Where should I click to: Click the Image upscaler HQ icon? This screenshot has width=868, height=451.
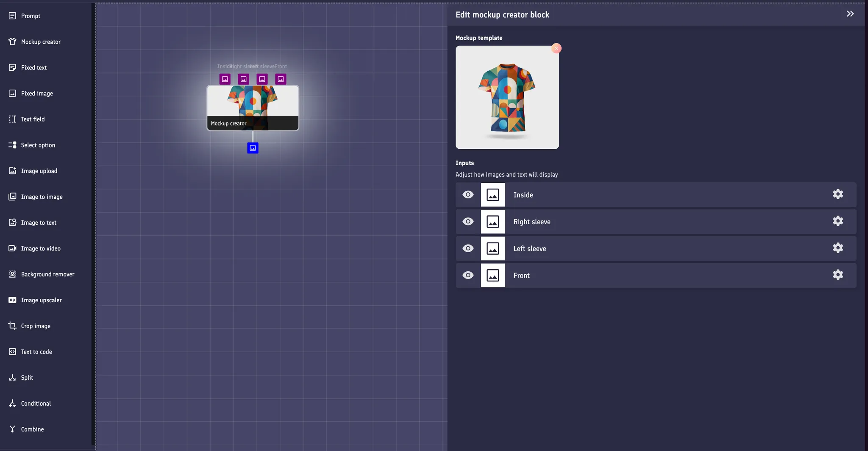coord(12,300)
